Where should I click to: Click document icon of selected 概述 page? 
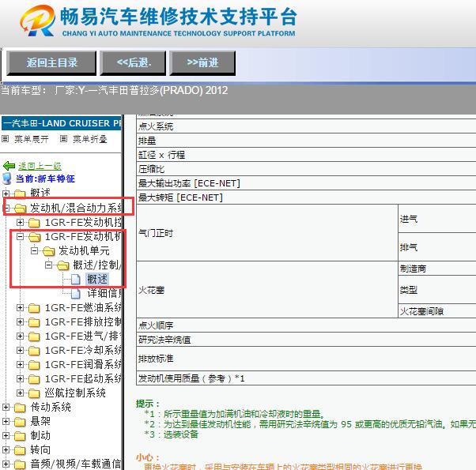tap(76, 280)
